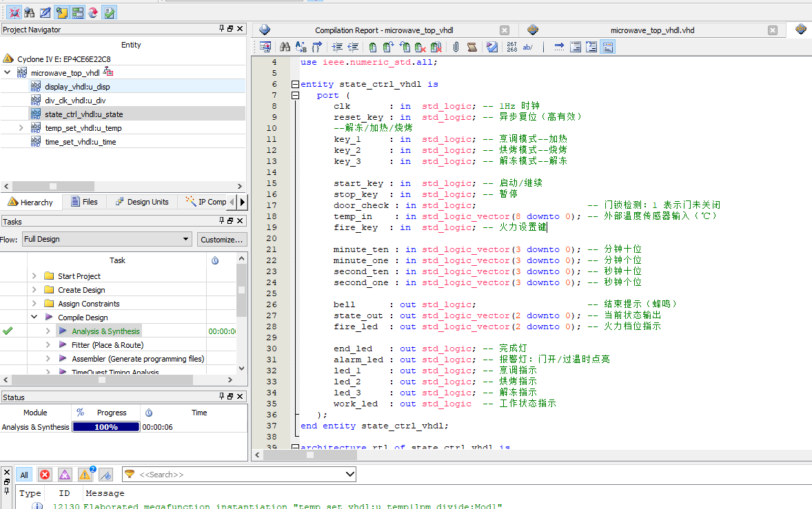This screenshot has height=509, width=812.
Task: Expand temp_set_vhdl:u_temp entity
Action: point(21,128)
